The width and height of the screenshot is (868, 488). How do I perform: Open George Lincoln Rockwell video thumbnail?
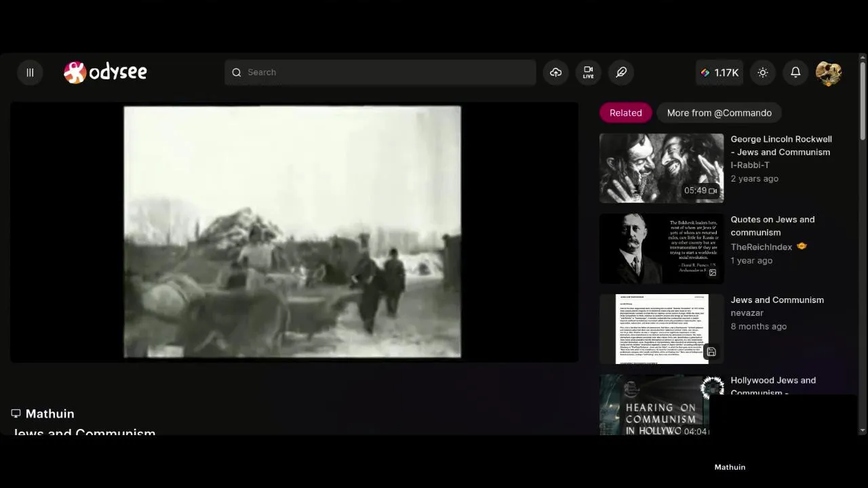(661, 168)
